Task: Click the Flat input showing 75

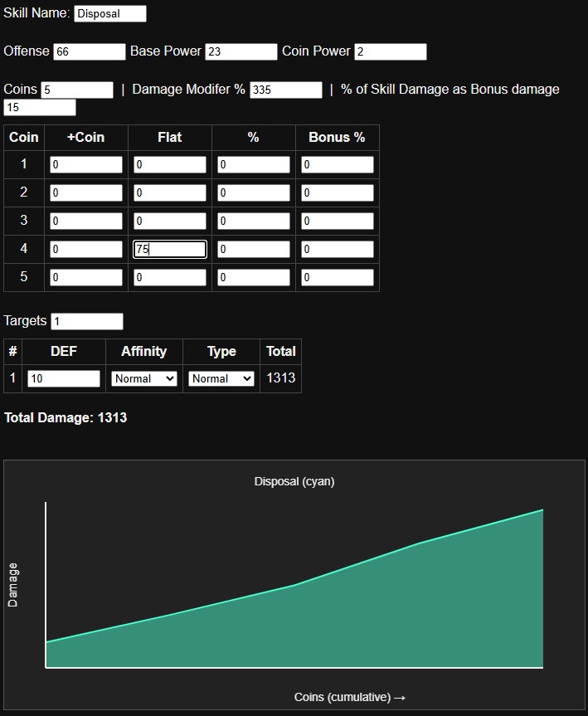Action: 170,250
